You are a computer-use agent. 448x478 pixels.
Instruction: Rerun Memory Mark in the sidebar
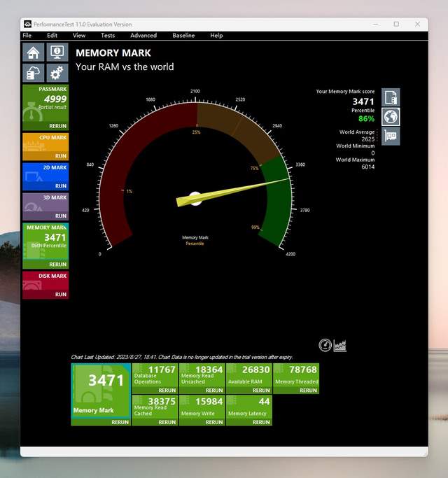[57, 265]
